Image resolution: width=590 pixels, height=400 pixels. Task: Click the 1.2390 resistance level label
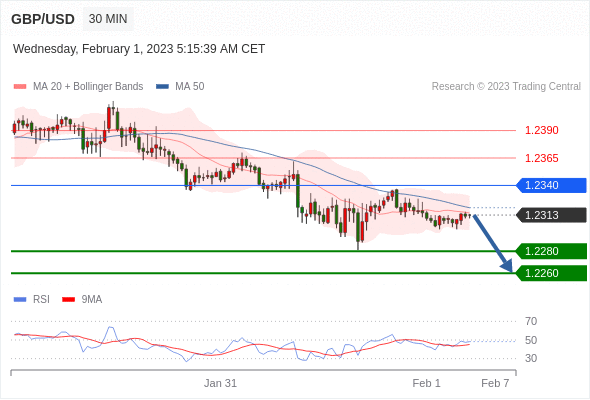point(541,130)
